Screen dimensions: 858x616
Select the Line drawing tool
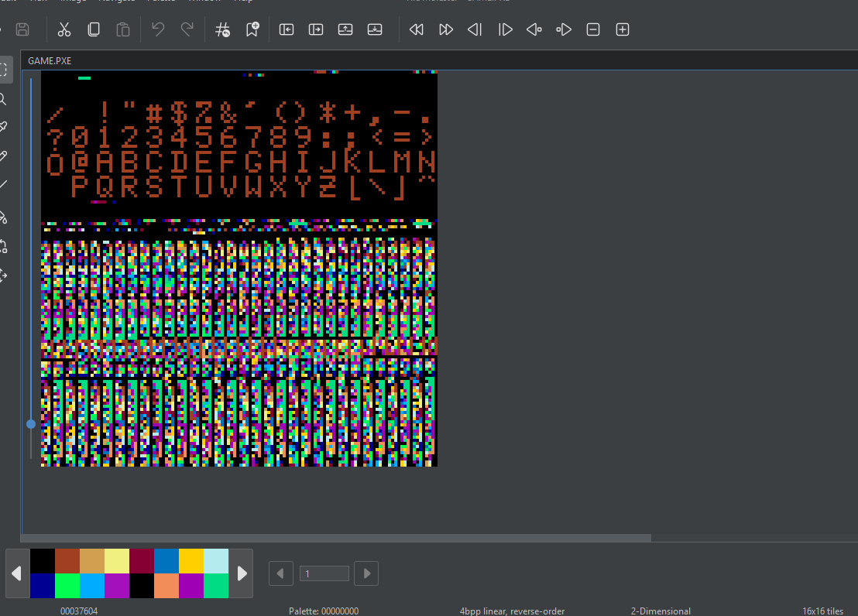[x=4, y=184]
